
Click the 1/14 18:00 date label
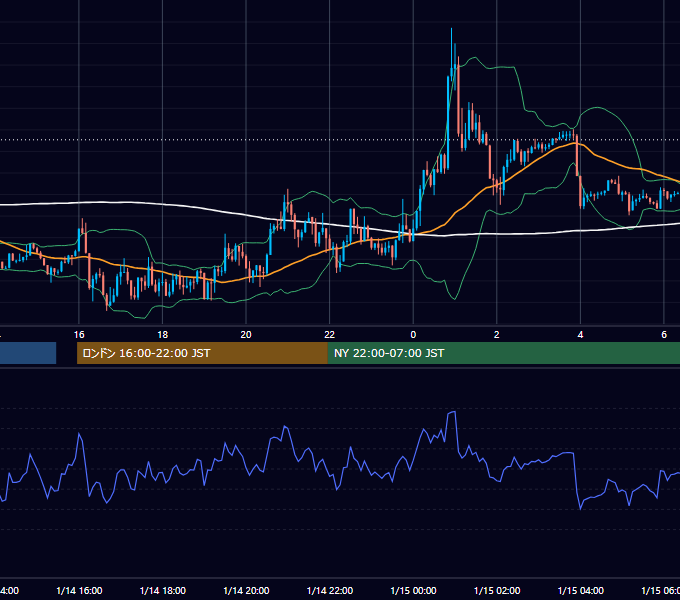(163, 590)
